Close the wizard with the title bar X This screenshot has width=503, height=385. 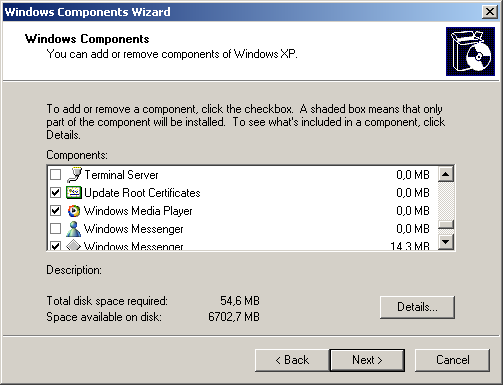490,12
